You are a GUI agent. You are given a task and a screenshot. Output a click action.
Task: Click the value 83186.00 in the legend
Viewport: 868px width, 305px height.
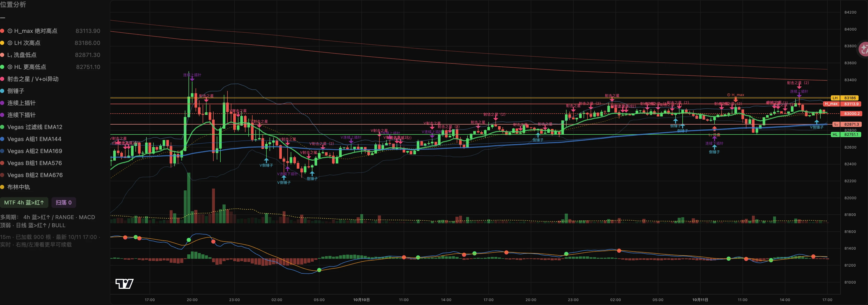(x=87, y=43)
